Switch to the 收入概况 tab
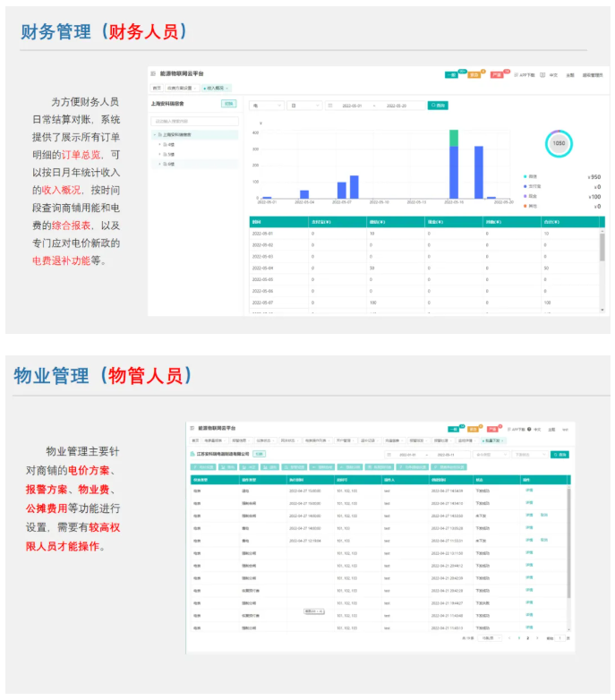615x700 pixels. pyautogui.click(x=216, y=88)
